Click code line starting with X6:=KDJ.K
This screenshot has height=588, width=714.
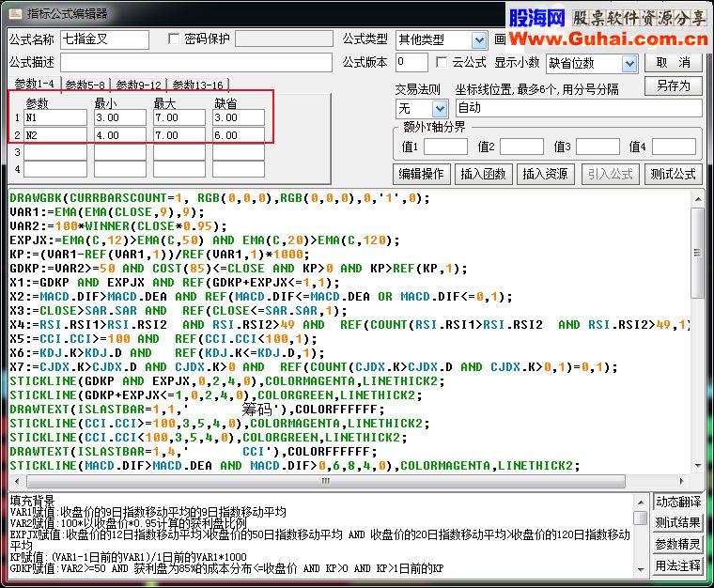point(166,353)
